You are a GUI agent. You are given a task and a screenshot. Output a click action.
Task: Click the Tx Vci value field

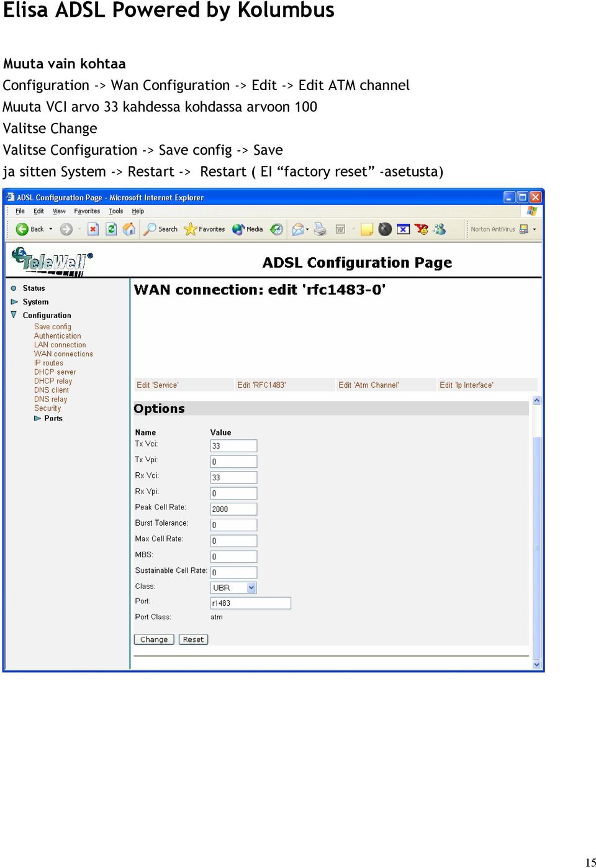pos(233,445)
